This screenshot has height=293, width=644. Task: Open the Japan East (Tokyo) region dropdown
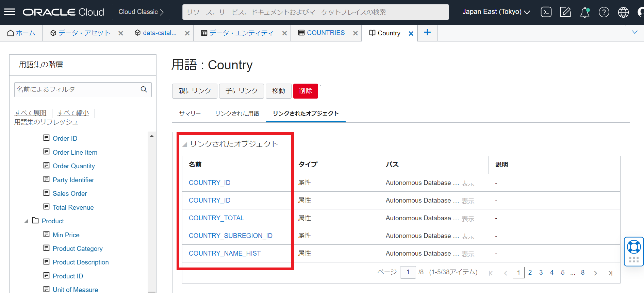point(496,12)
